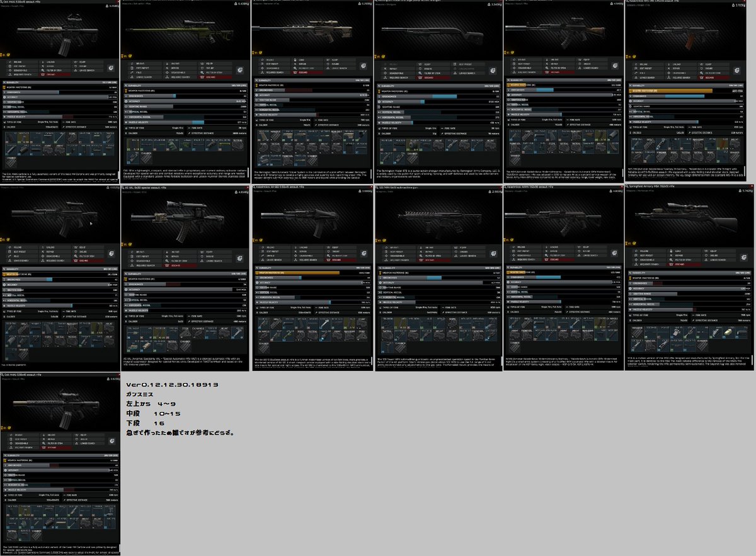Load ammo into Springfield M1A

(x=684, y=251)
